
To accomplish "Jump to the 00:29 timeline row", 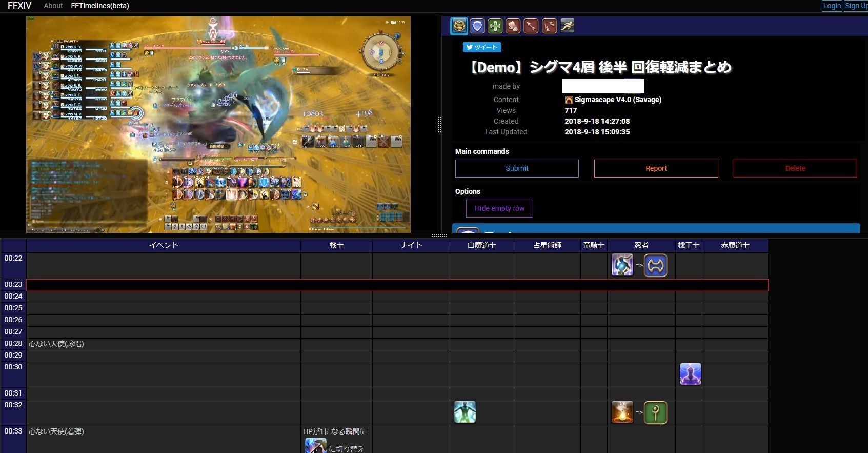I will tap(13, 355).
